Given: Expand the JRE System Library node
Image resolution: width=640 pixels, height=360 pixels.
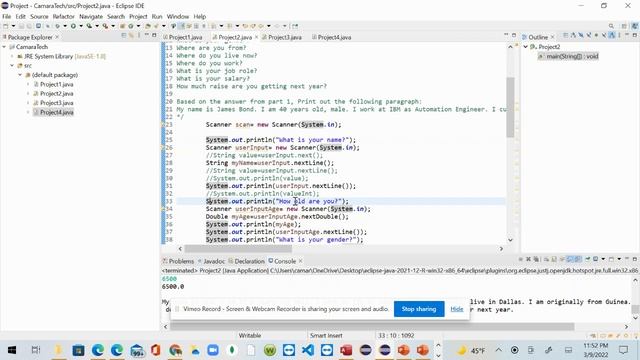Looking at the screenshot, I should coord(12,56).
